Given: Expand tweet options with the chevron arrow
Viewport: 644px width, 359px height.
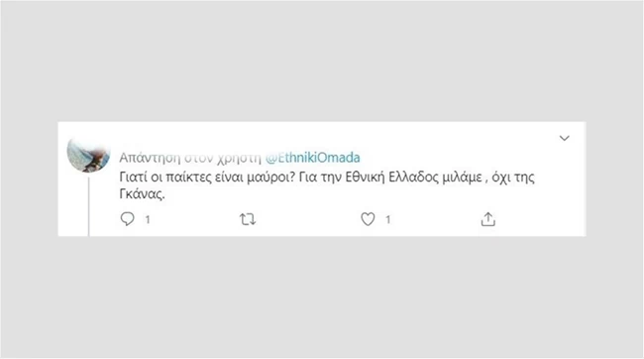Looking at the screenshot, I should tap(565, 138).
